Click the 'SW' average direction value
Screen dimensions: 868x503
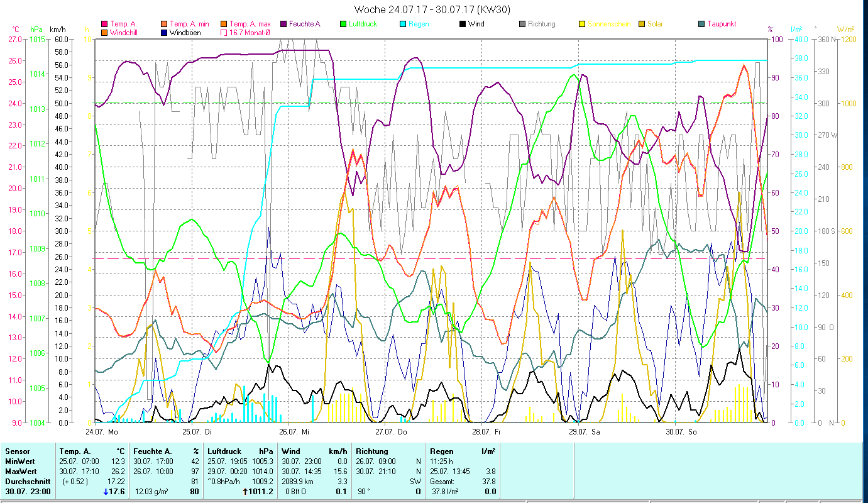[417, 481]
